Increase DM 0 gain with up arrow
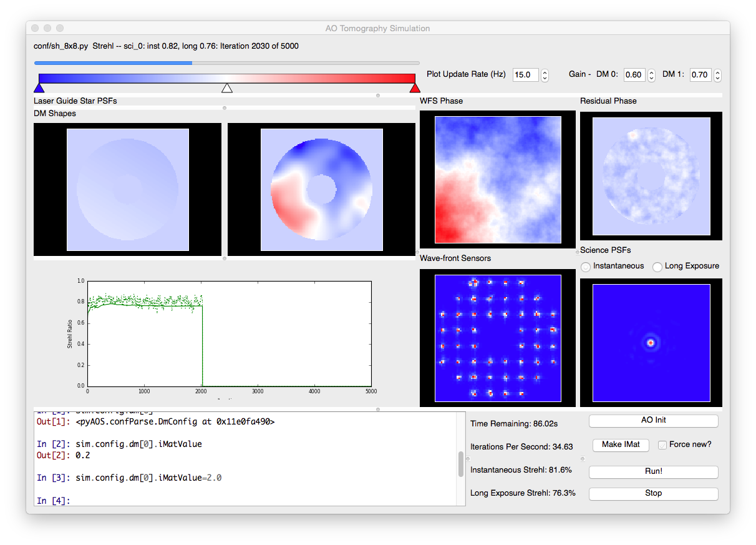This screenshot has height=545, width=756. (651, 72)
